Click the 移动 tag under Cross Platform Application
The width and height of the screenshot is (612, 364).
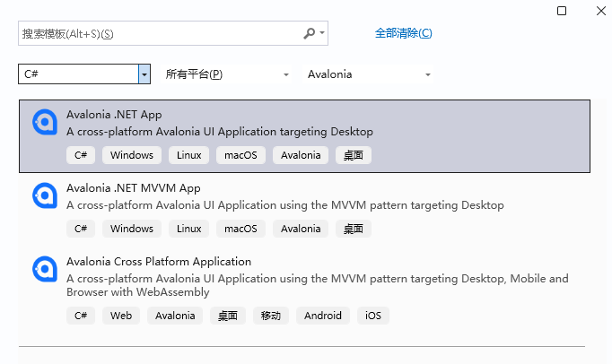pyautogui.click(x=271, y=316)
